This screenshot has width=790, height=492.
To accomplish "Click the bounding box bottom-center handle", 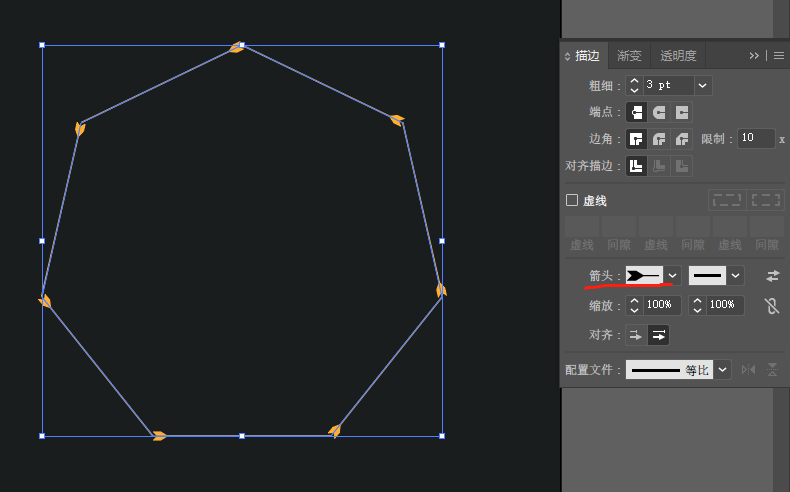I will click(x=242, y=436).
